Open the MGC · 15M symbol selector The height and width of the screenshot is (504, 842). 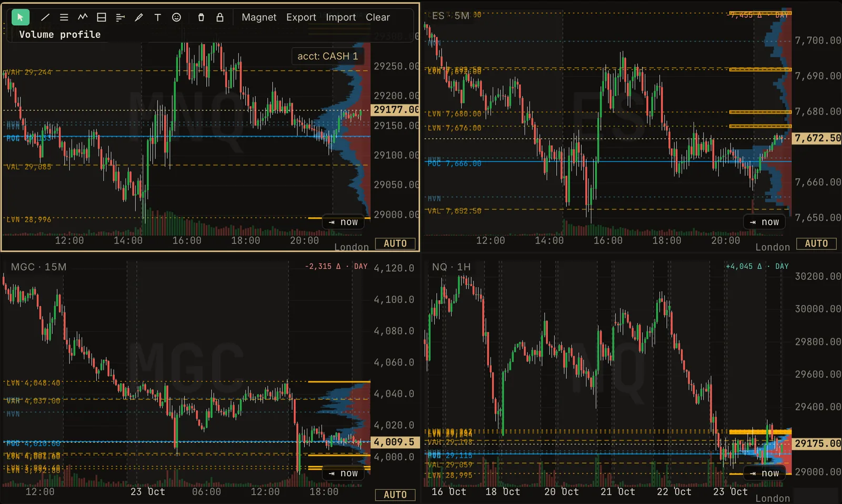click(38, 267)
